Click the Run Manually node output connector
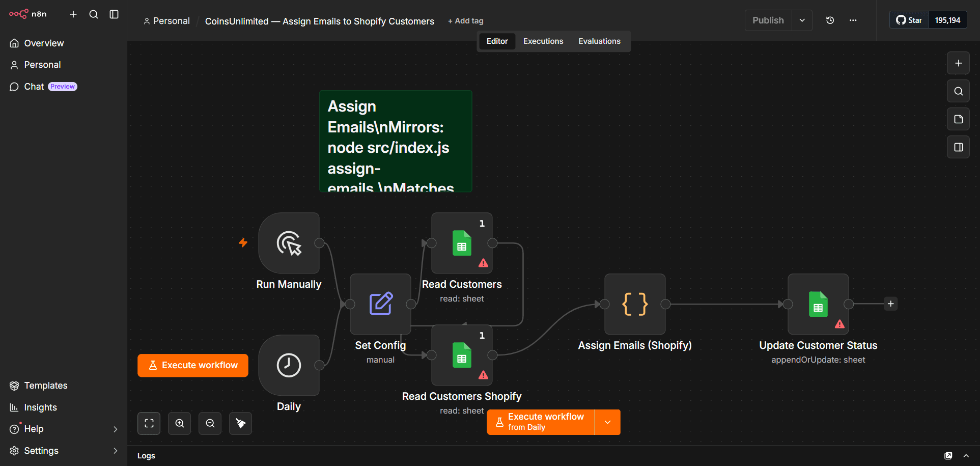 tap(320, 243)
